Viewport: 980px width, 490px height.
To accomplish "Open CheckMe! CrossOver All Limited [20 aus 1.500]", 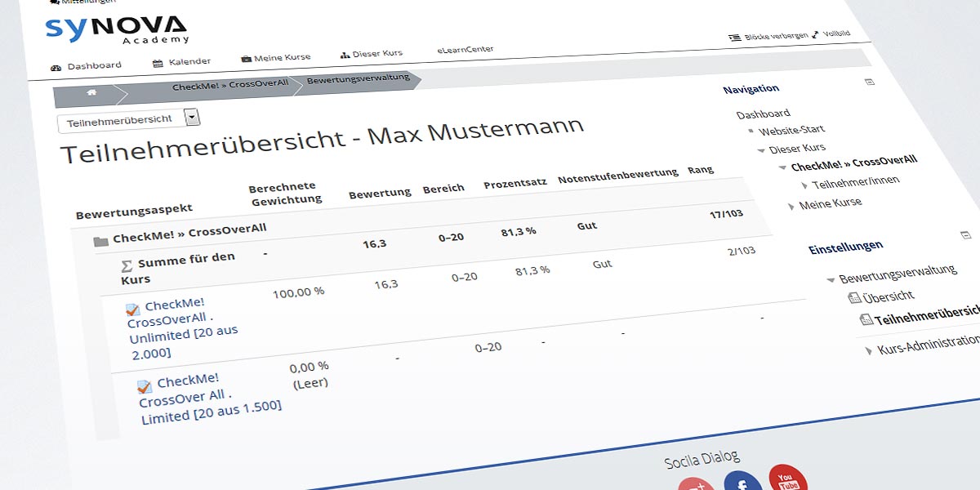I will (x=210, y=399).
